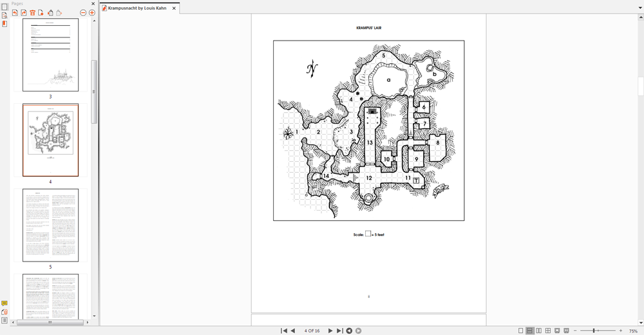Viewport: 644px width, 335px height.
Task: Toggle continuous scrolling page view
Action: pos(530,330)
